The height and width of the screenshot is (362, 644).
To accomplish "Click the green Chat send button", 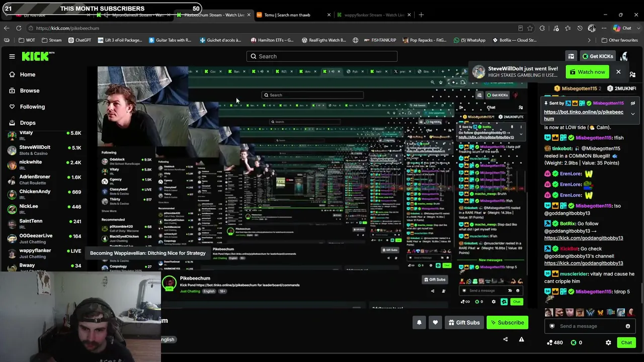I will (626, 343).
